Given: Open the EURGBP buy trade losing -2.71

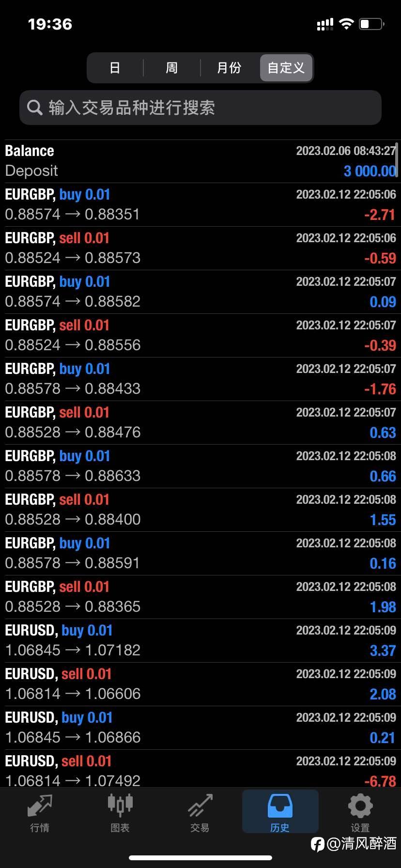Looking at the screenshot, I should pyautogui.click(x=200, y=204).
